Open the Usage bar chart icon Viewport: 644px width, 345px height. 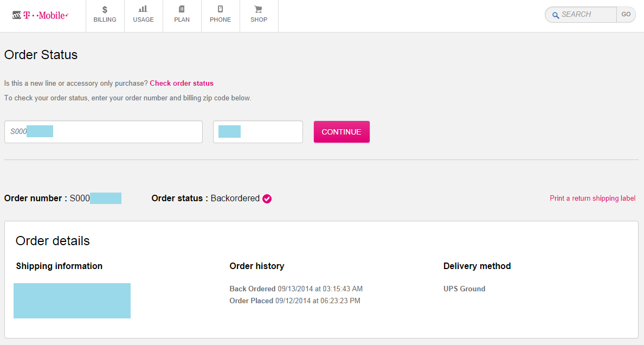(x=143, y=9)
